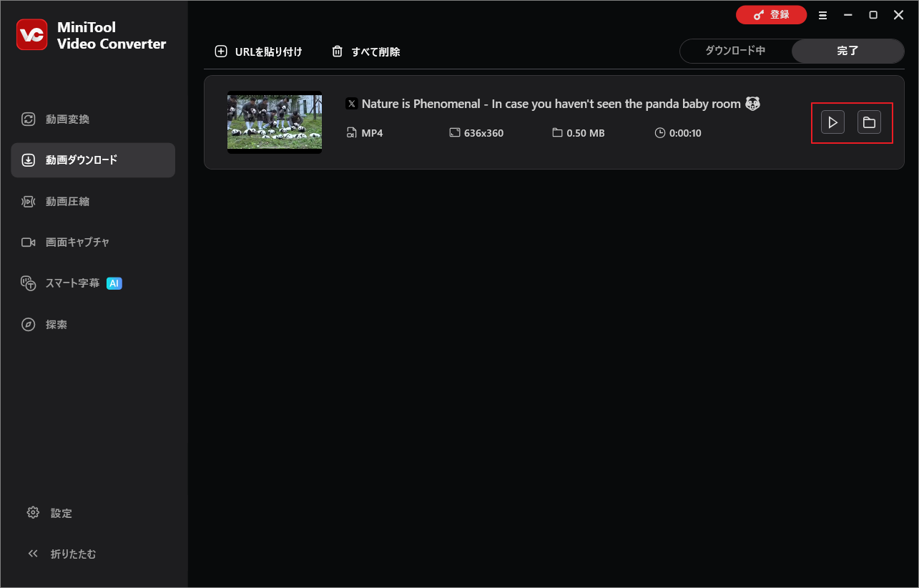Screen dimensions: 919x588
Task: Select the 動画圧縮 compression tool
Action: click(x=28, y=201)
